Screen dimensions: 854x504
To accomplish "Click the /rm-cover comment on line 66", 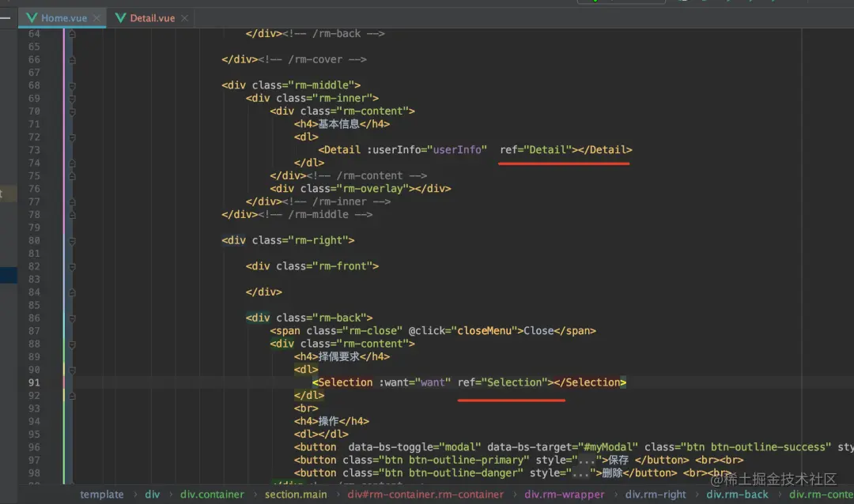I will point(312,60).
